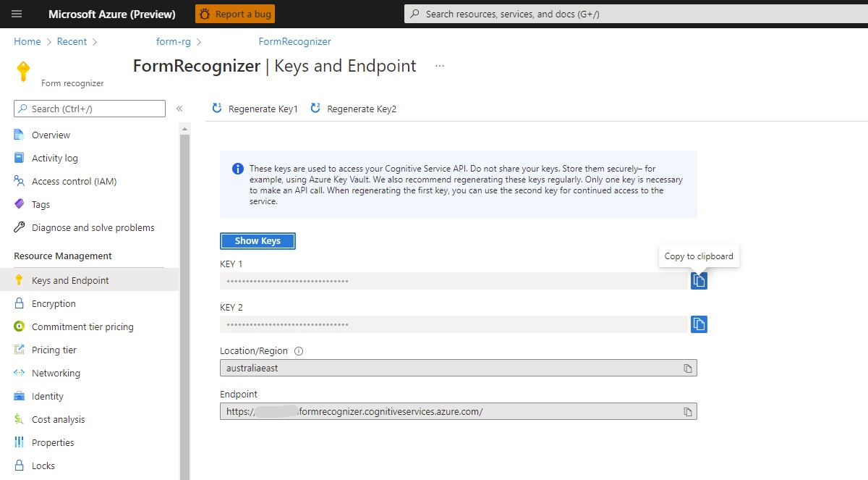Go to Home breadcrumb
Viewport: 868px width, 480px height.
pos(27,41)
